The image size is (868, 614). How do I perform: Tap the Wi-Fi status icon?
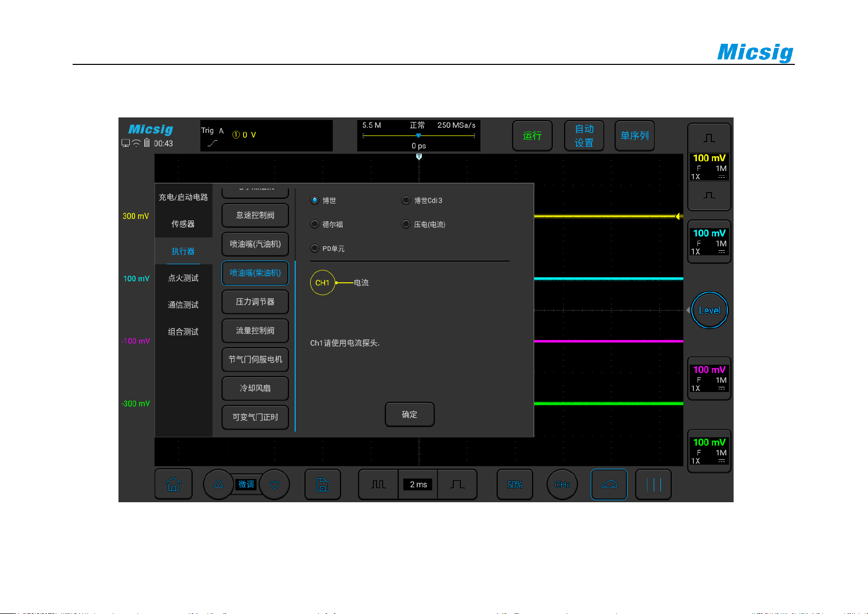click(x=136, y=143)
